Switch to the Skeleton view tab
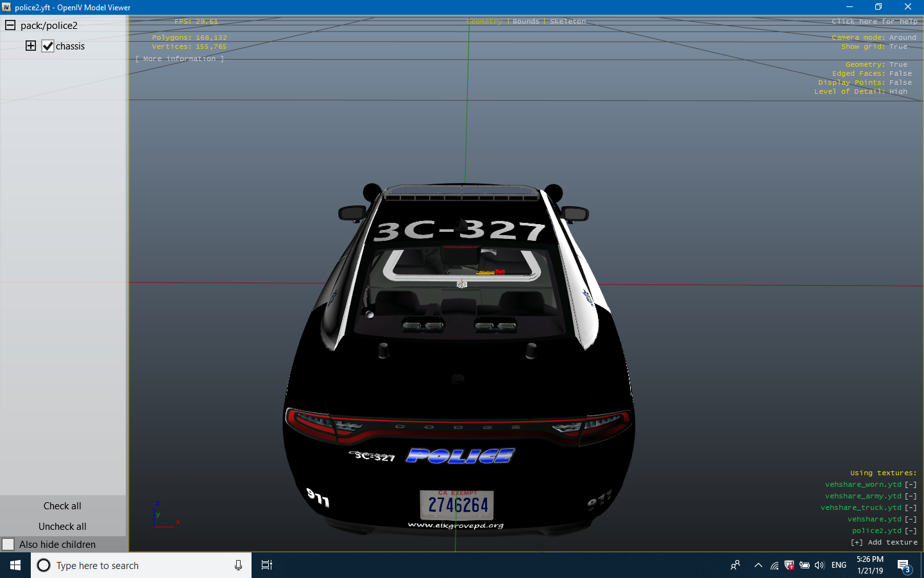Viewport: 924px width, 578px height. click(568, 22)
